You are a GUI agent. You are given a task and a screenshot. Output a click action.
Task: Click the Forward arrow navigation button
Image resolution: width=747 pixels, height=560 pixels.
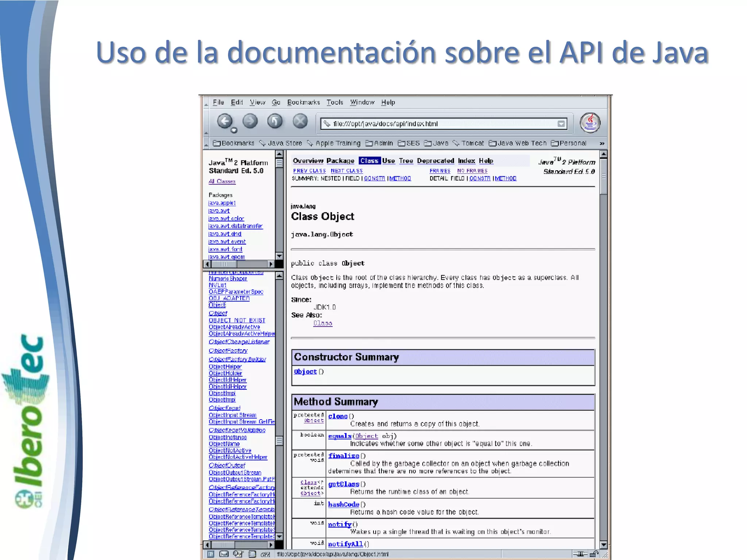click(x=250, y=121)
